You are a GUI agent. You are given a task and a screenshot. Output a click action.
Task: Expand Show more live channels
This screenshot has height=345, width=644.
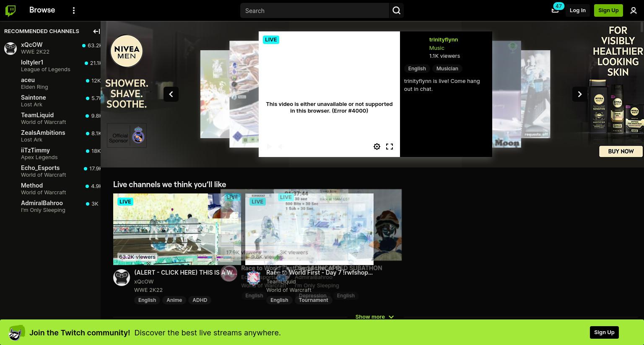coord(374,317)
